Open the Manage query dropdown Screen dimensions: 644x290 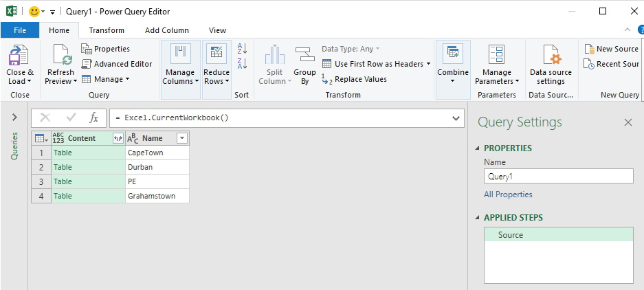105,79
